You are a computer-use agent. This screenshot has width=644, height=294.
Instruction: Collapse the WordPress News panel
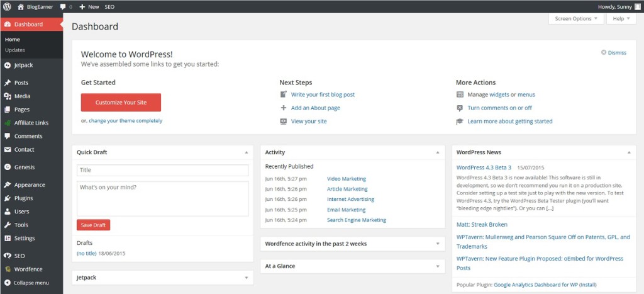pos(629,152)
